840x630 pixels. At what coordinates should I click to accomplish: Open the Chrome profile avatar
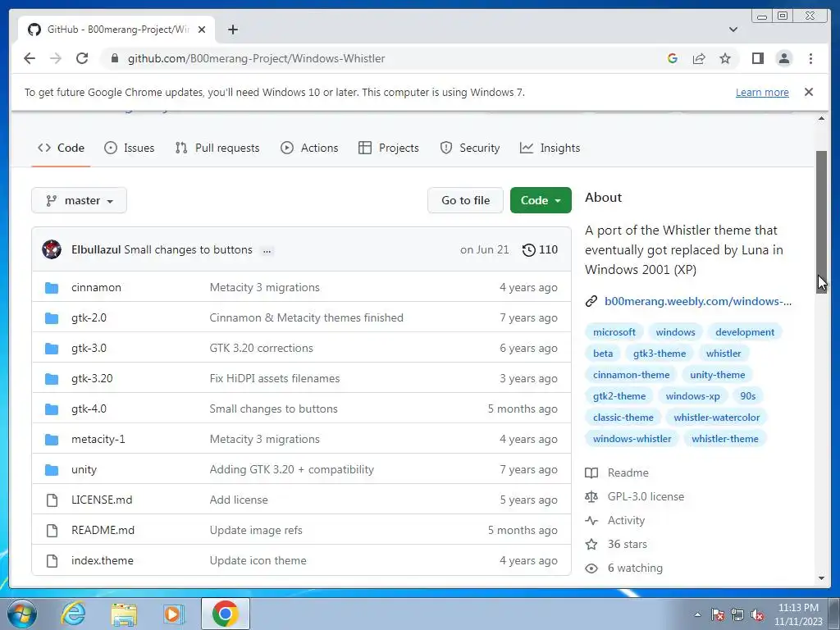point(783,58)
